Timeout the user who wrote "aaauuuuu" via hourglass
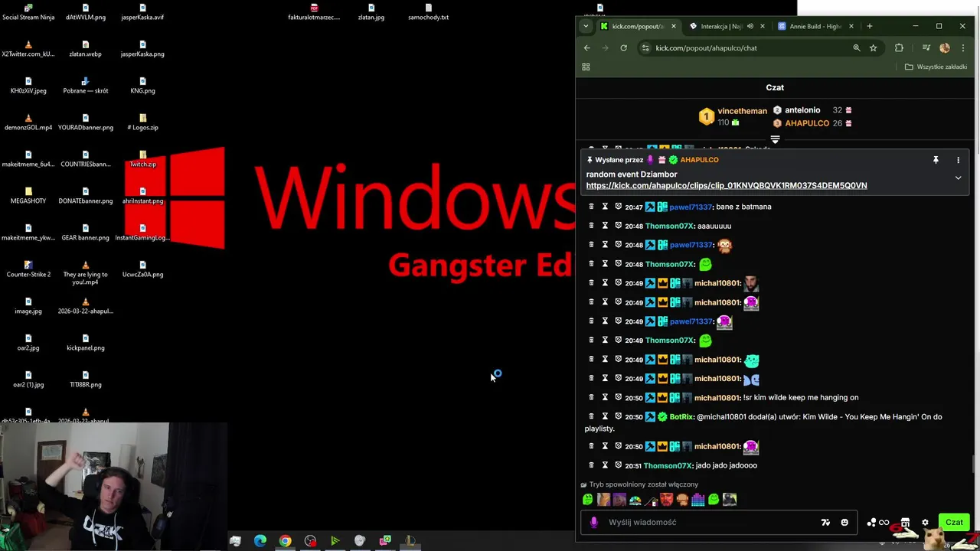This screenshot has width=980, height=551. pyautogui.click(x=604, y=226)
